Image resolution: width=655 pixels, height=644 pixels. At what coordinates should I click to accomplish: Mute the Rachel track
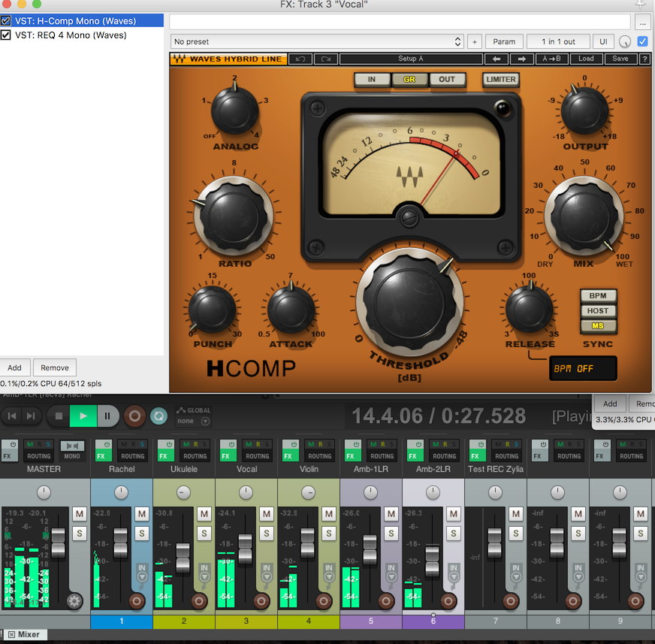pos(142,513)
